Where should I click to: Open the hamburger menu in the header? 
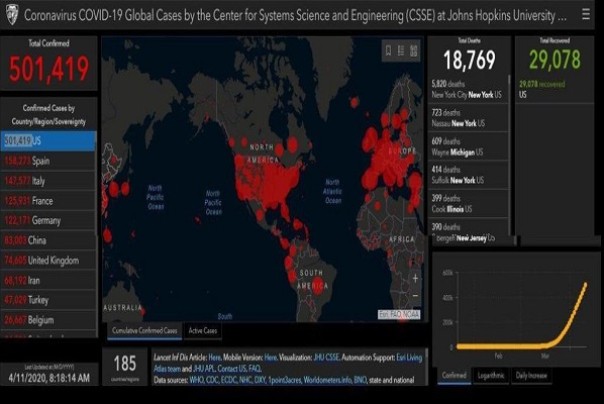click(x=587, y=16)
